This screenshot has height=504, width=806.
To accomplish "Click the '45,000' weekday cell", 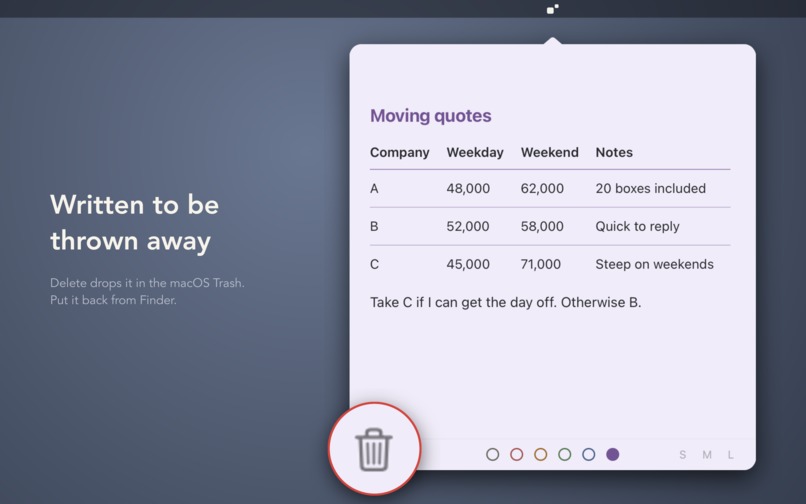I will pyautogui.click(x=468, y=264).
